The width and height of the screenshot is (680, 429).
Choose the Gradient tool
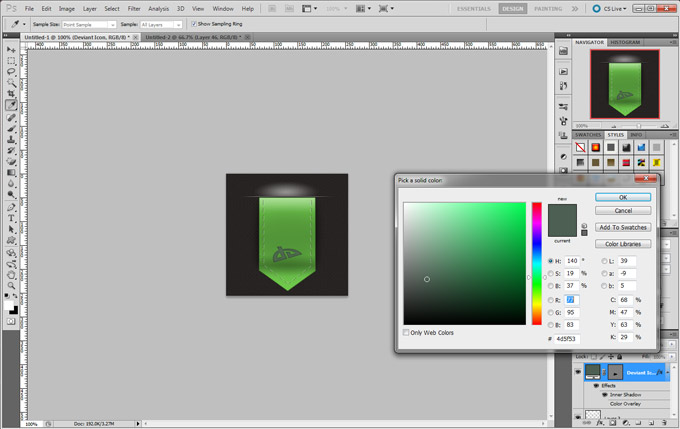(x=12, y=172)
